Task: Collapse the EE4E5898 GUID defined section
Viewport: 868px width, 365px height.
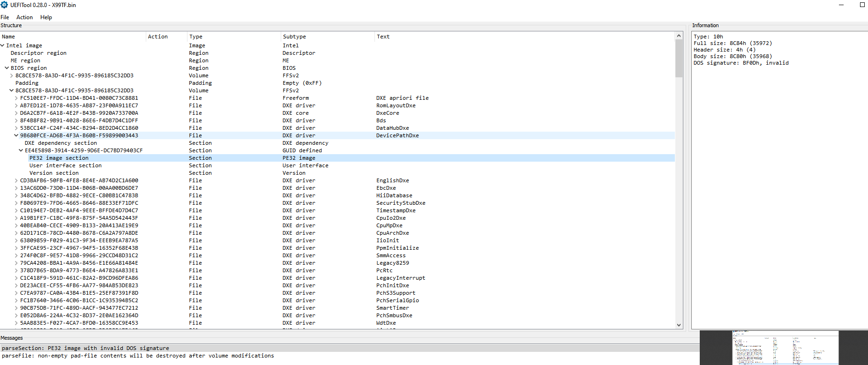Action: pyautogui.click(x=21, y=150)
